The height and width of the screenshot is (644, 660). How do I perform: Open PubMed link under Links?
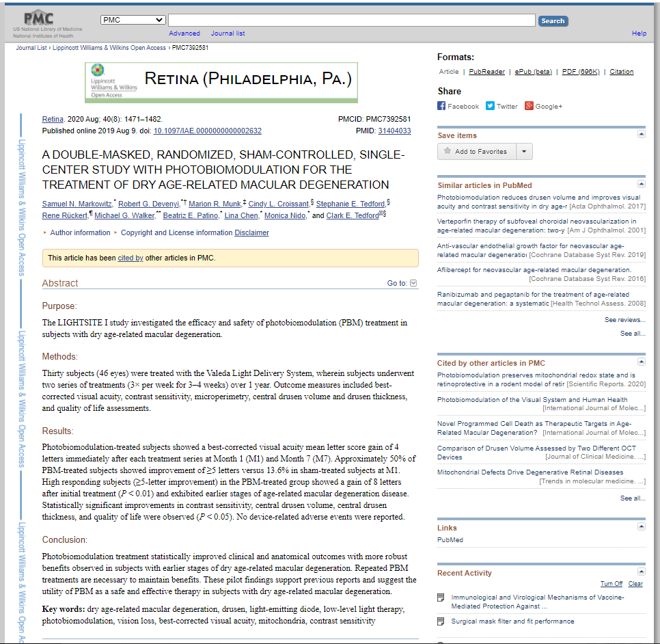pos(450,539)
